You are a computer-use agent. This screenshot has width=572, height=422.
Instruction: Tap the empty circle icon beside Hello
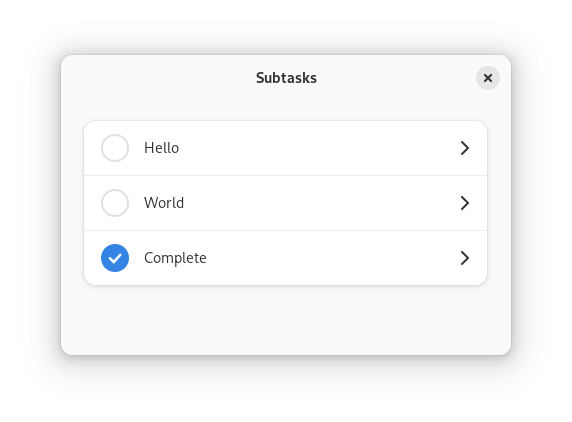click(115, 148)
